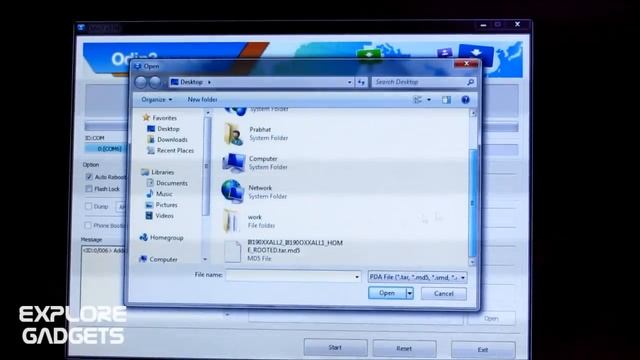The image size is (640, 360).
Task: Click Start button in the Odin window
Action: (x=335, y=348)
